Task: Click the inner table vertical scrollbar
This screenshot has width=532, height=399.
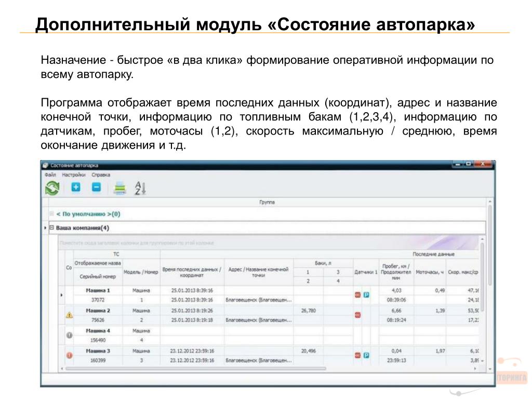Action: (482, 277)
